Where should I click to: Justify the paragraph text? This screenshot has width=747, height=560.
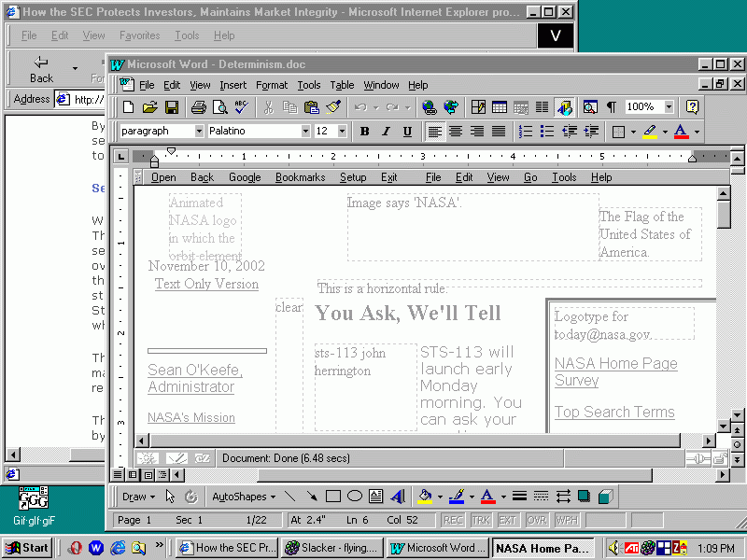[x=499, y=131]
